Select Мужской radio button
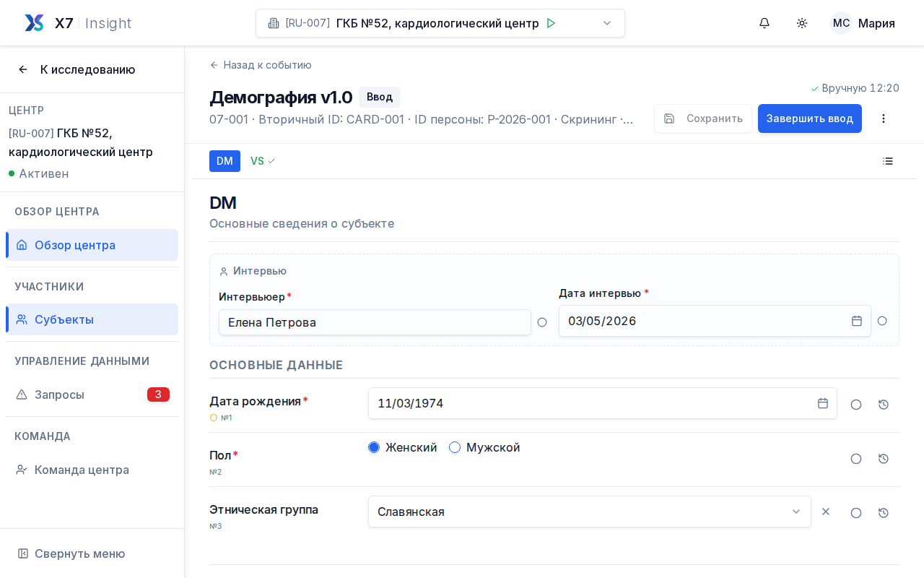Image resolution: width=924 pixels, height=578 pixels. (x=455, y=447)
